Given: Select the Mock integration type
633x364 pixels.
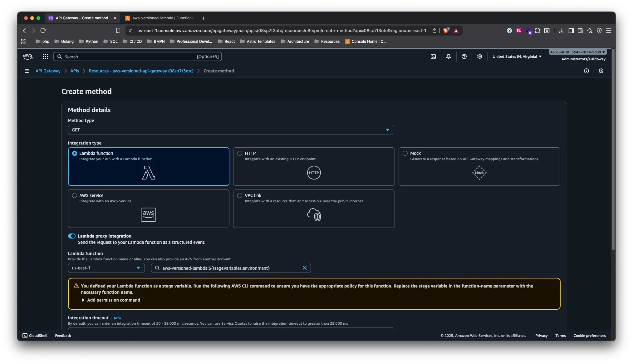Looking at the screenshot, I should point(405,153).
